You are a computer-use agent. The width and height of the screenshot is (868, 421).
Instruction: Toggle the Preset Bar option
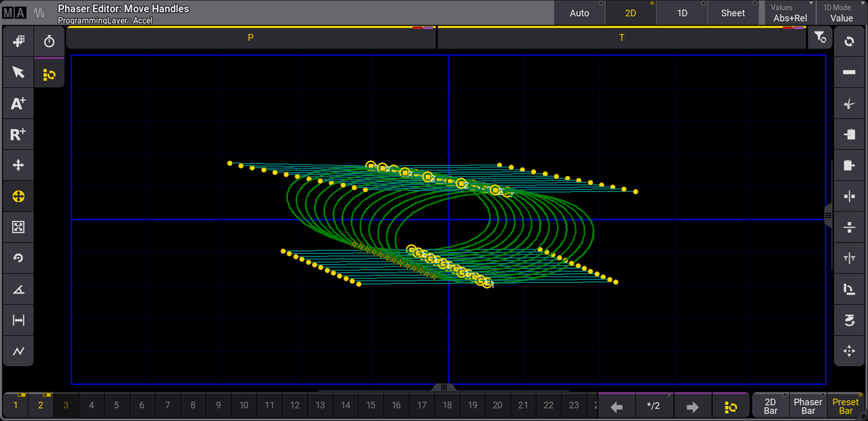coord(845,406)
